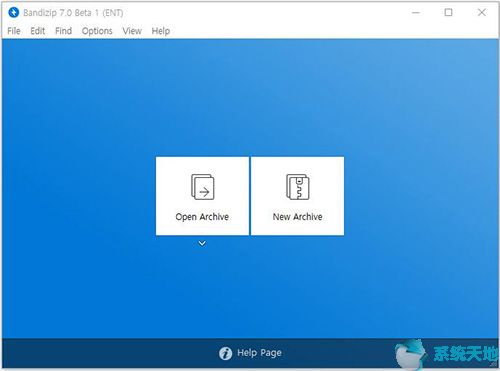Open the Help Page link
500x371 pixels.
pos(259,353)
